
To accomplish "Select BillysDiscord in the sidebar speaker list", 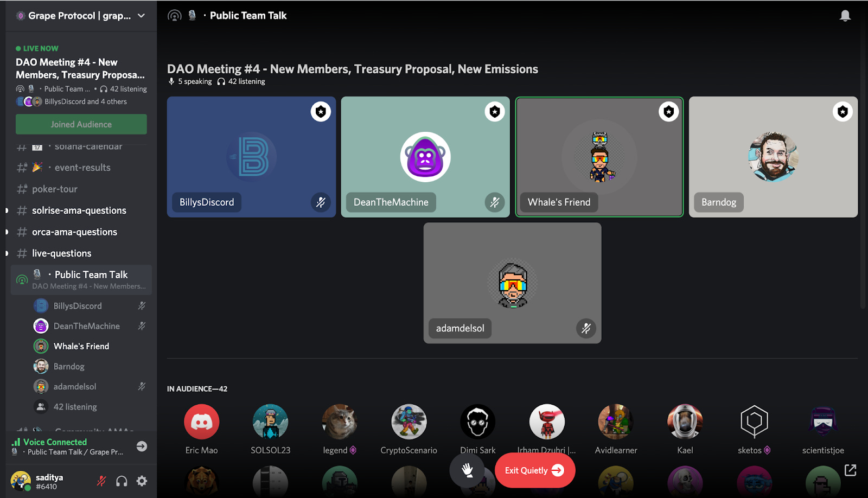I will (90, 306).
